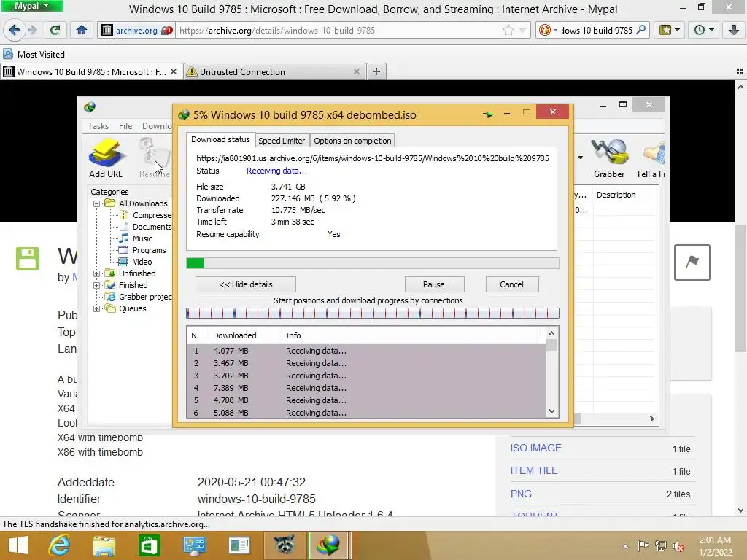Screen dimensions: 747x560
Task: Open Windows Store taskbar icon
Action: coord(149,545)
